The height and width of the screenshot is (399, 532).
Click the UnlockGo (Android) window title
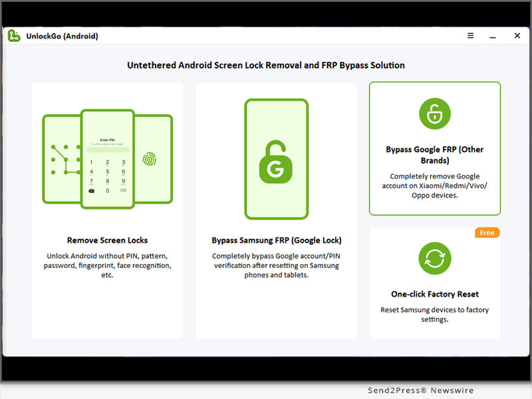[x=62, y=36]
